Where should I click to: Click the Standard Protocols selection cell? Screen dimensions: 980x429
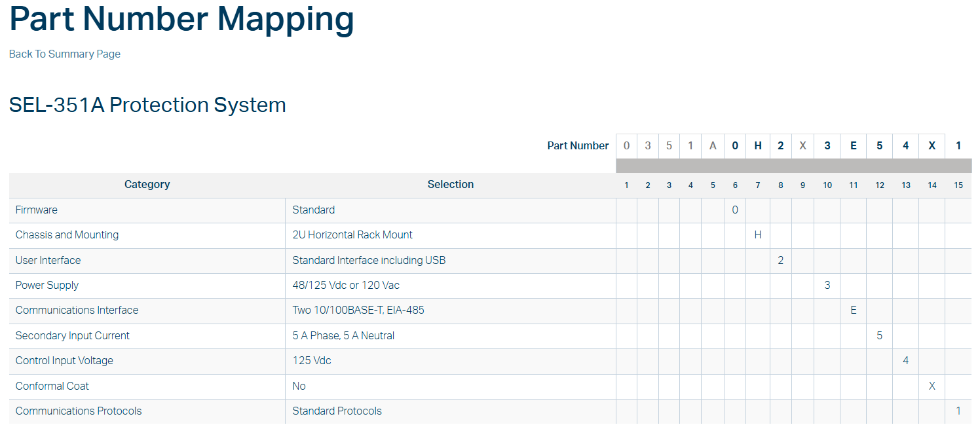click(x=451, y=411)
